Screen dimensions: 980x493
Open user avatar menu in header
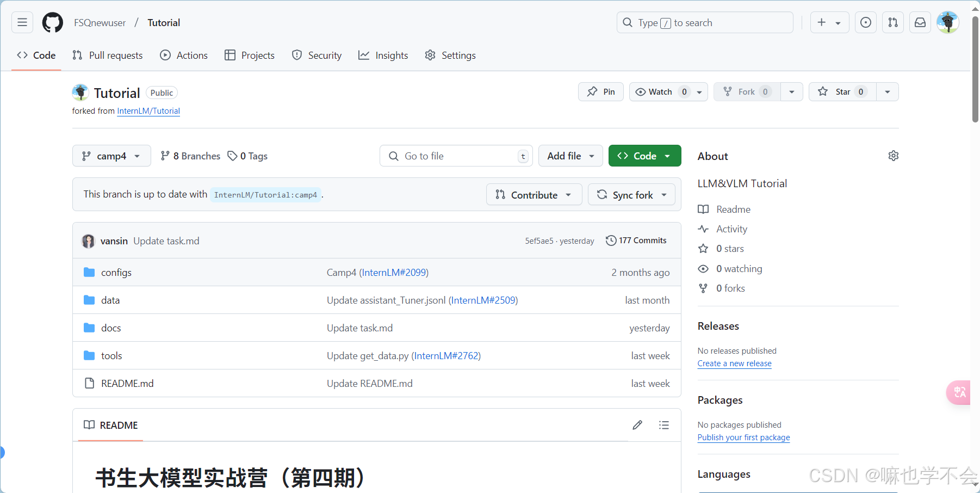[x=948, y=22]
